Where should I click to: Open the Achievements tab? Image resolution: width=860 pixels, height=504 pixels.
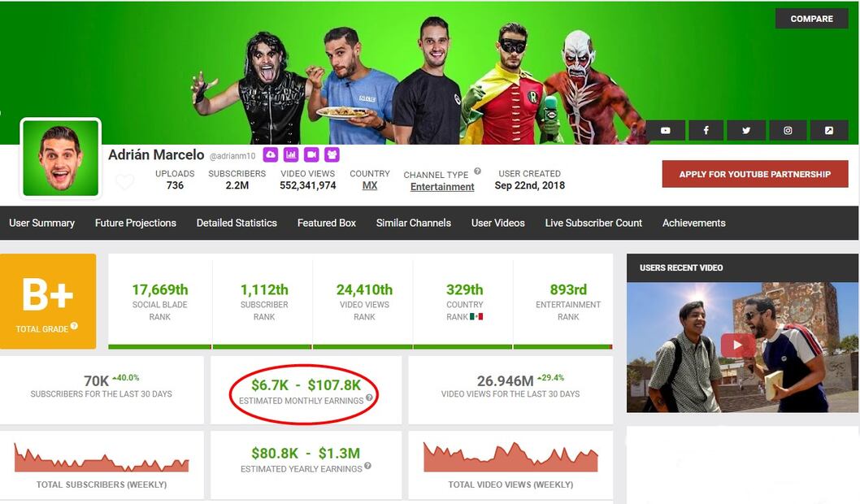tap(697, 223)
